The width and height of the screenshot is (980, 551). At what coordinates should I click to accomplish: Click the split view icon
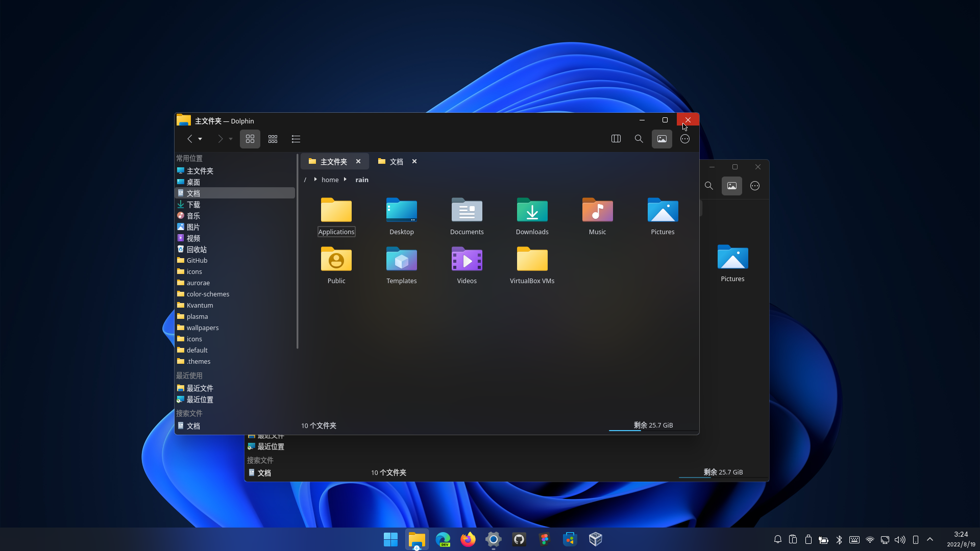[616, 139]
